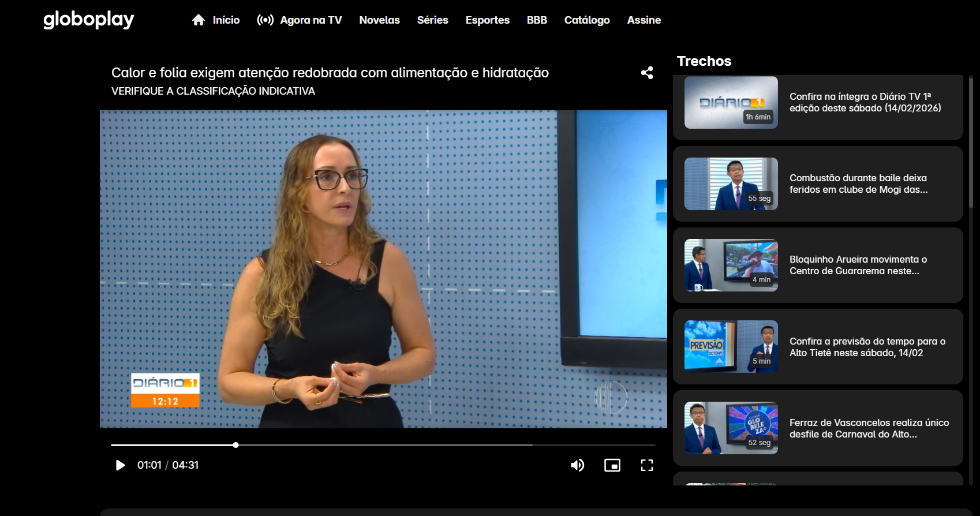Click the Trechos list scrollbar

[x=971, y=144]
